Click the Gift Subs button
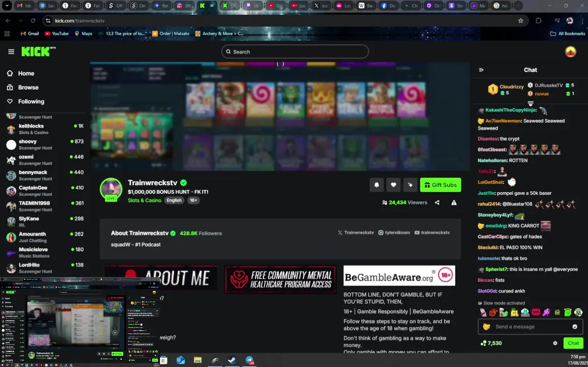This screenshot has width=588, height=367. [x=441, y=185]
